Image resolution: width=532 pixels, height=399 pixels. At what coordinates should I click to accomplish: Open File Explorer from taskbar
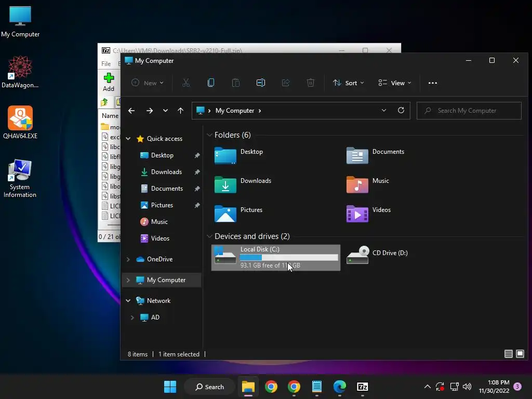pos(248,387)
